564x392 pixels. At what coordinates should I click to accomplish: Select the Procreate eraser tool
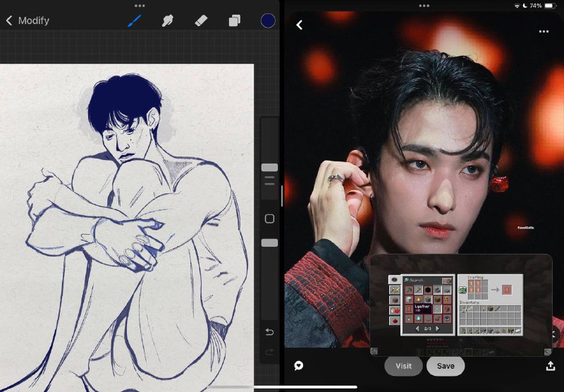tap(201, 20)
